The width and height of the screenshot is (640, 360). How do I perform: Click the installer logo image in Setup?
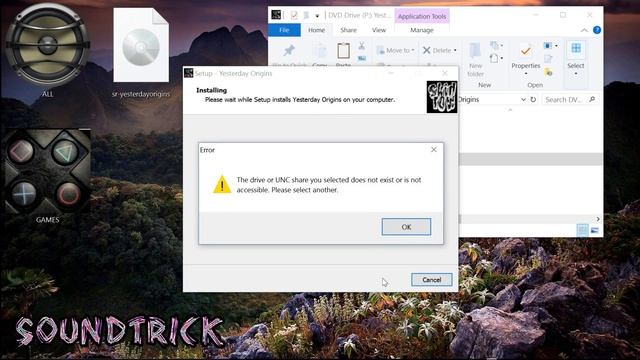point(442,97)
